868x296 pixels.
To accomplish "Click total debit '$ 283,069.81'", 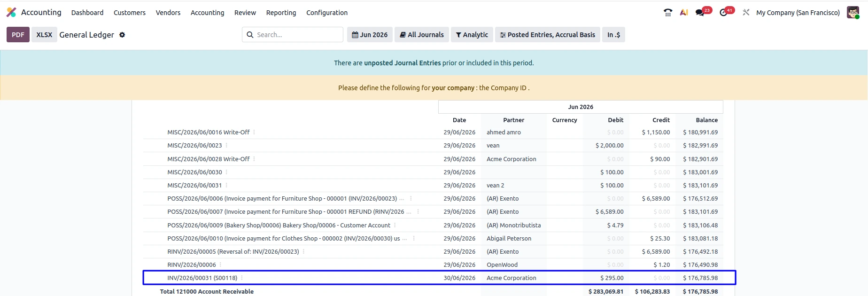I will point(606,292).
